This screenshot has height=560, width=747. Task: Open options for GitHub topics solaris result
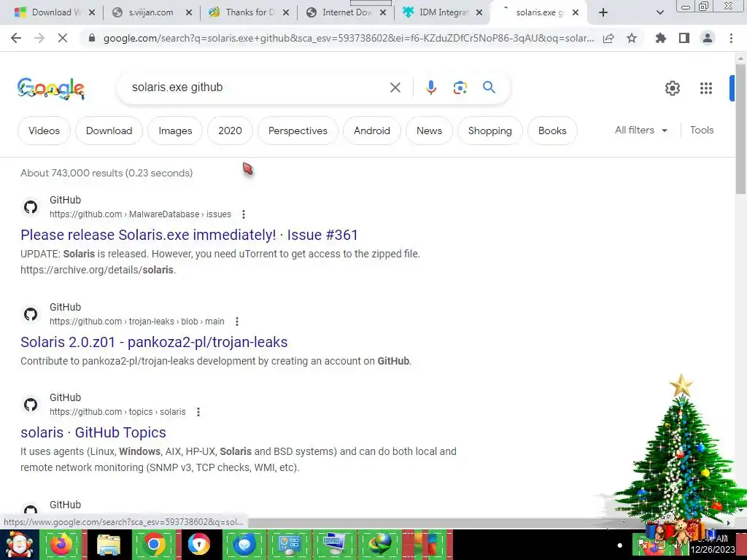tap(198, 412)
